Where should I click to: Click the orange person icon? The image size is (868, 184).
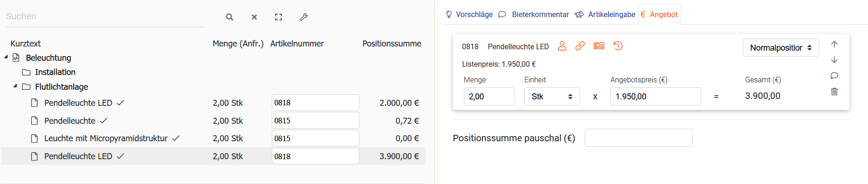562,46
